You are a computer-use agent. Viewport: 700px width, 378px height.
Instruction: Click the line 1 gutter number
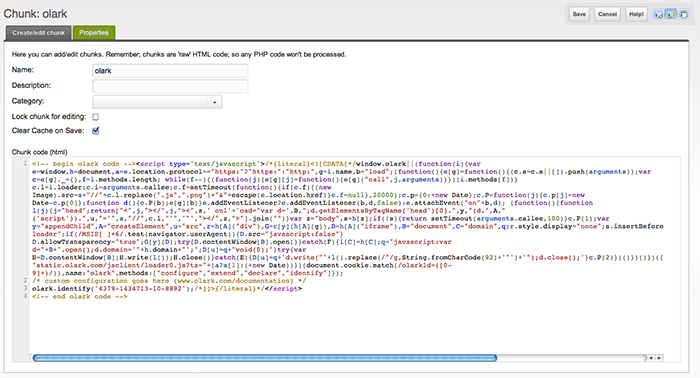(x=25, y=164)
